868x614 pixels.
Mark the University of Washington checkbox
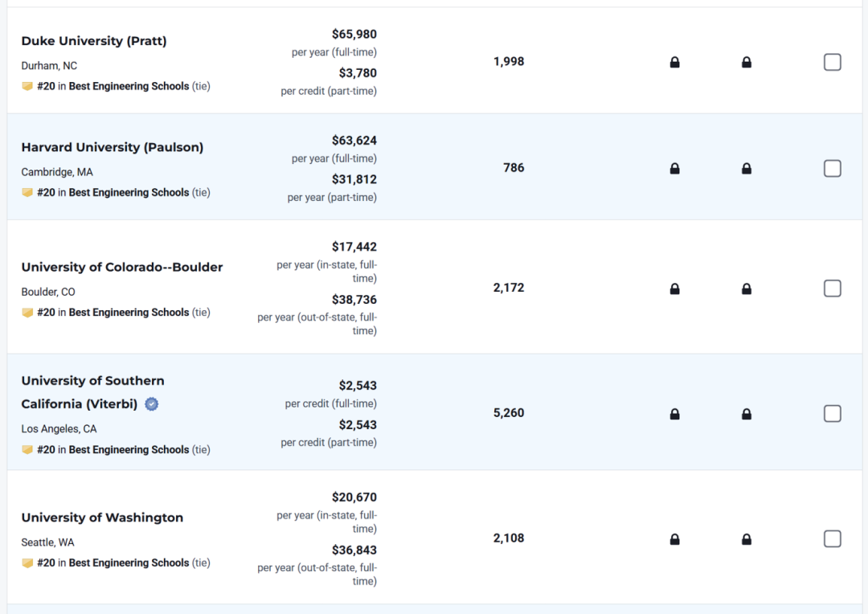pos(832,539)
